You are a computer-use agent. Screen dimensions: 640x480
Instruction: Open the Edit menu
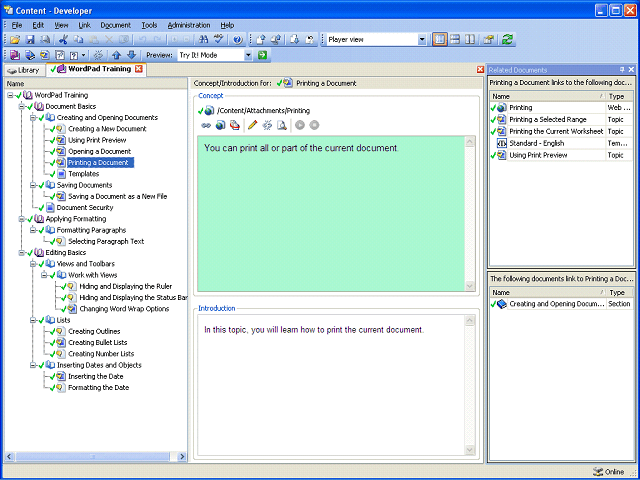[38, 25]
